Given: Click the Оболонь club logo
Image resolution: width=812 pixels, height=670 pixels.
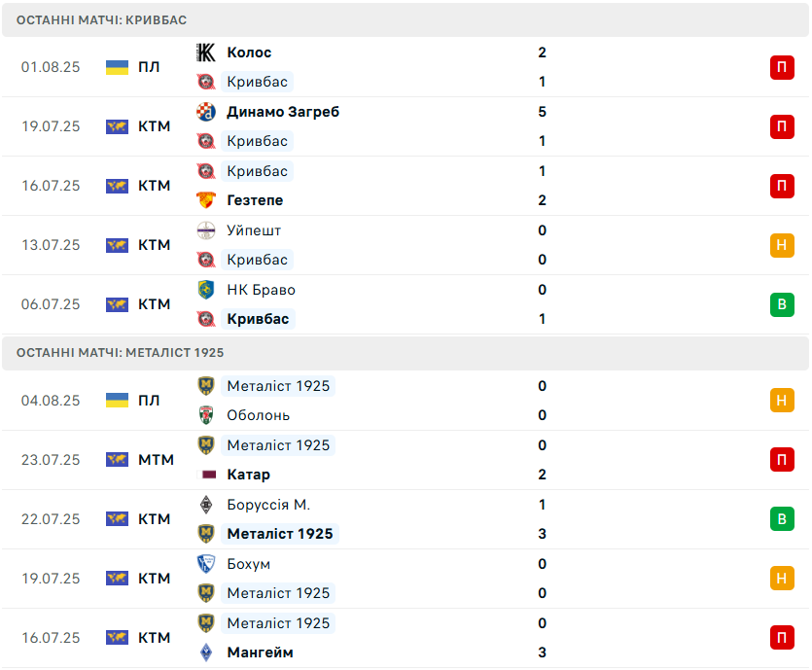Looking at the screenshot, I should (x=206, y=415).
